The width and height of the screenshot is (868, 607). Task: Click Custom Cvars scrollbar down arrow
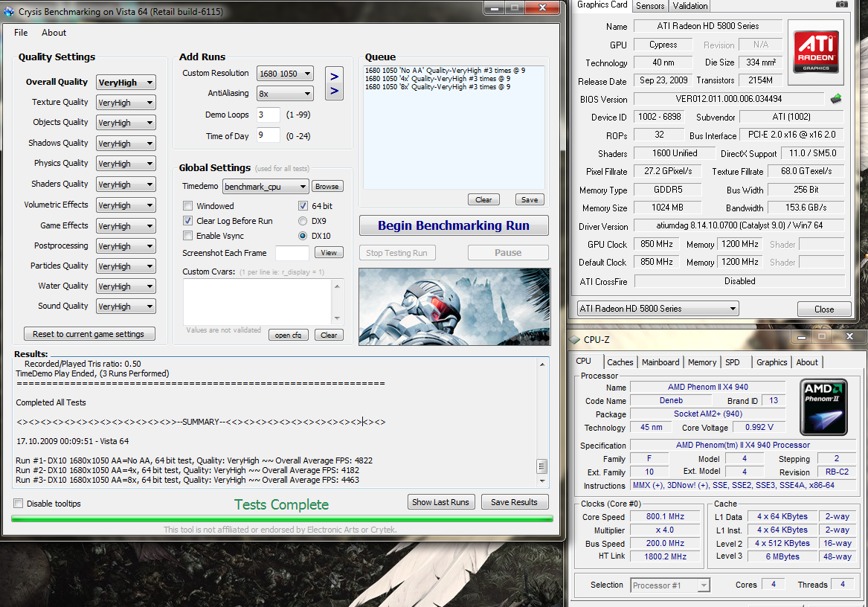pos(337,318)
